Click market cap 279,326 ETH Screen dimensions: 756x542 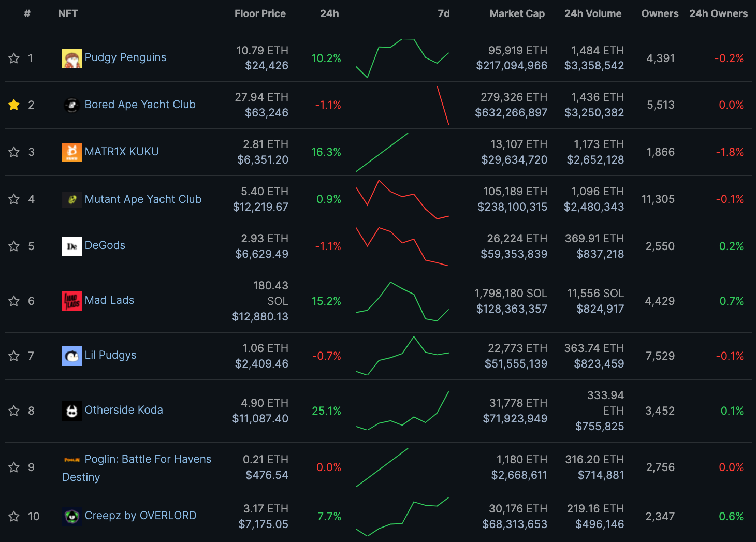pyautogui.click(x=514, y=97)
